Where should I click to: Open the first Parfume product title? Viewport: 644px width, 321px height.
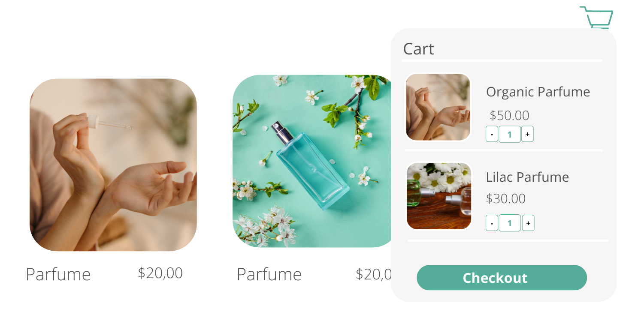click(58, 274)
